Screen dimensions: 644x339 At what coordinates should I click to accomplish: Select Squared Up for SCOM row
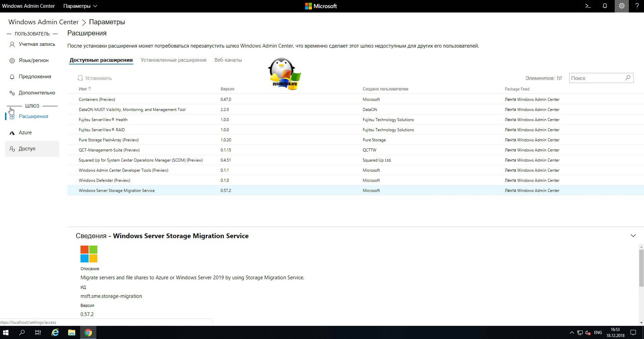click(x=356, y=160)
